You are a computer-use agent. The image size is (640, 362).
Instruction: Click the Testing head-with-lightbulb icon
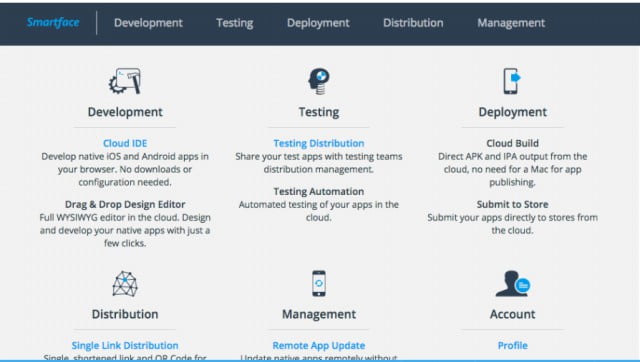point(319,81)
